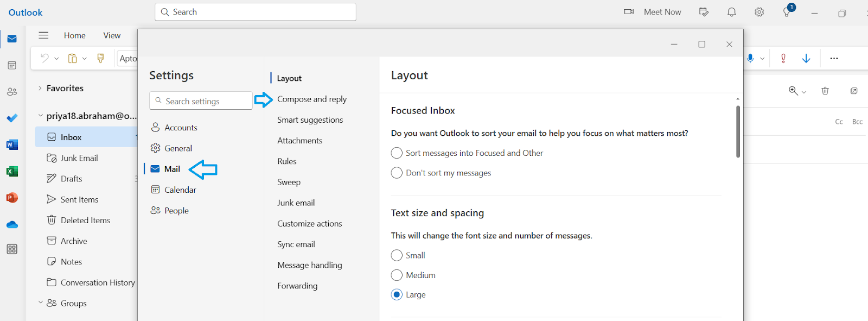Open Compose and reply settings
The image size is (868, 321).
312,99
